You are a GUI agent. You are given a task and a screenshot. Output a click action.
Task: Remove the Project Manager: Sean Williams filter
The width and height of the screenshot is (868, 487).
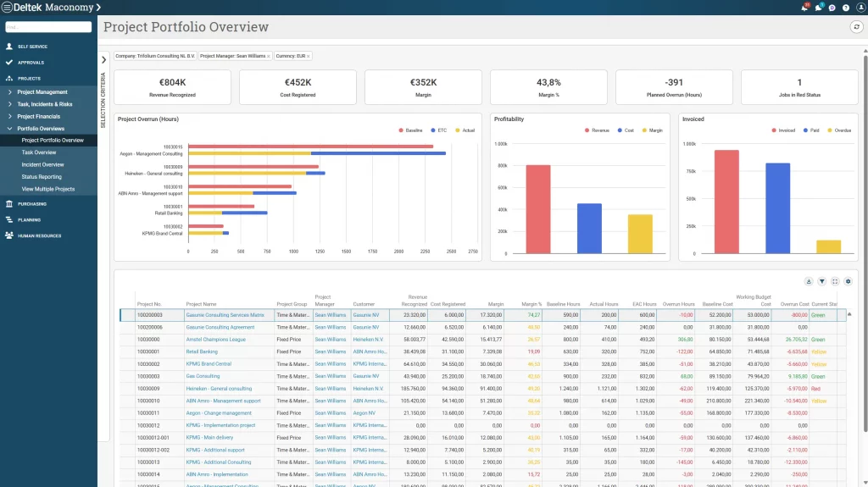269,56
